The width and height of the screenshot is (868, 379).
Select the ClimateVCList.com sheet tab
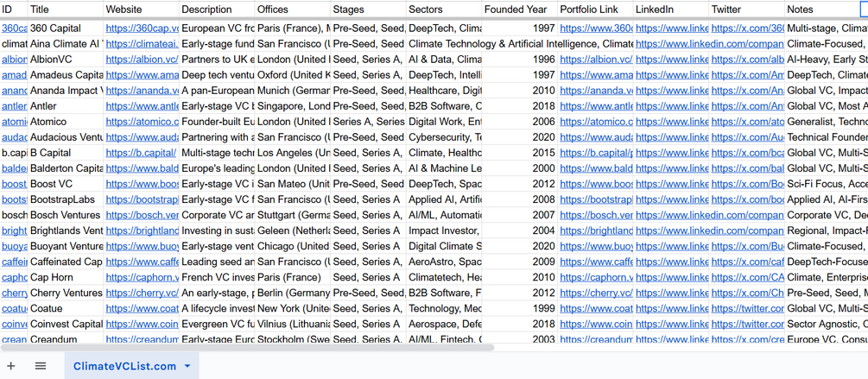[131, 366]
